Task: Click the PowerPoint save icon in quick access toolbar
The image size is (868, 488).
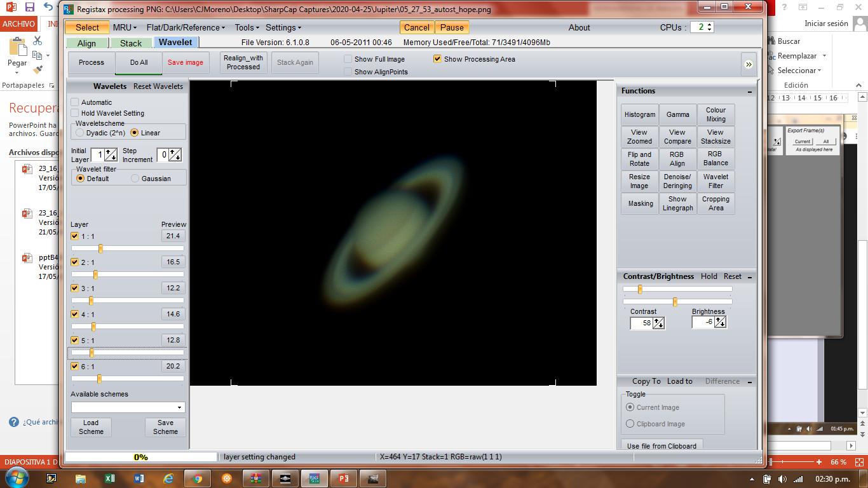Action: click(29, 8)
